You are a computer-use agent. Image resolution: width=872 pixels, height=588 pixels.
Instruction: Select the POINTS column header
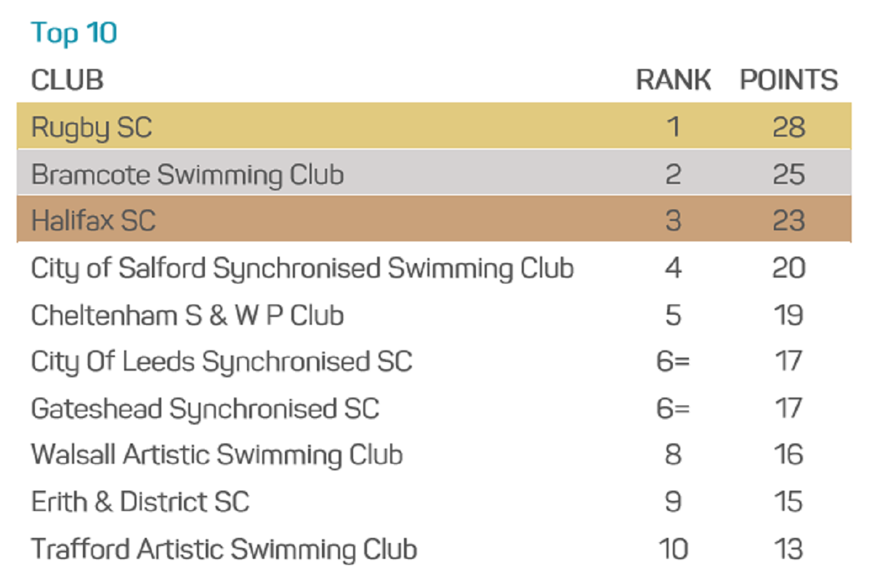(789, 80)
